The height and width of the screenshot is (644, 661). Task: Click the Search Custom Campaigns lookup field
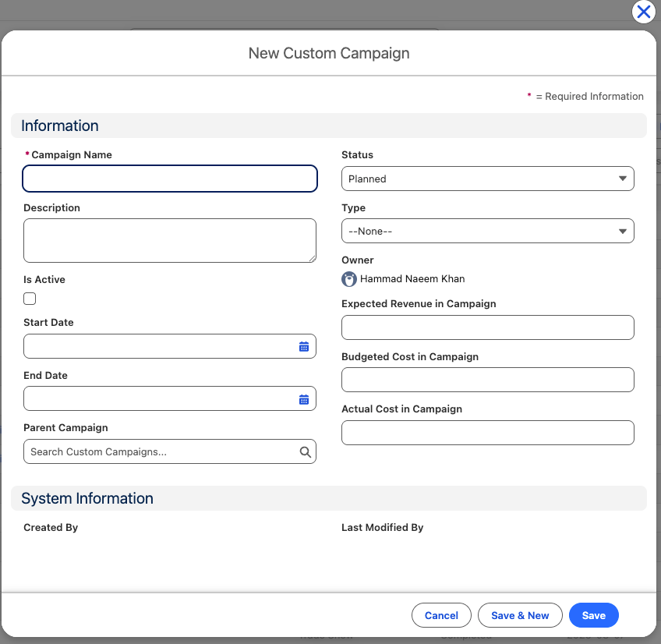pos(170,451)
